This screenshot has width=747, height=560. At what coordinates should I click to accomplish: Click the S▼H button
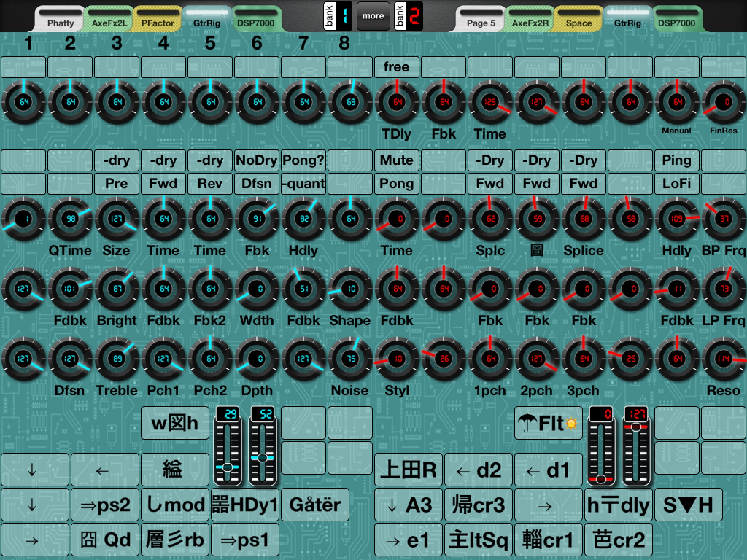[689, 505]
